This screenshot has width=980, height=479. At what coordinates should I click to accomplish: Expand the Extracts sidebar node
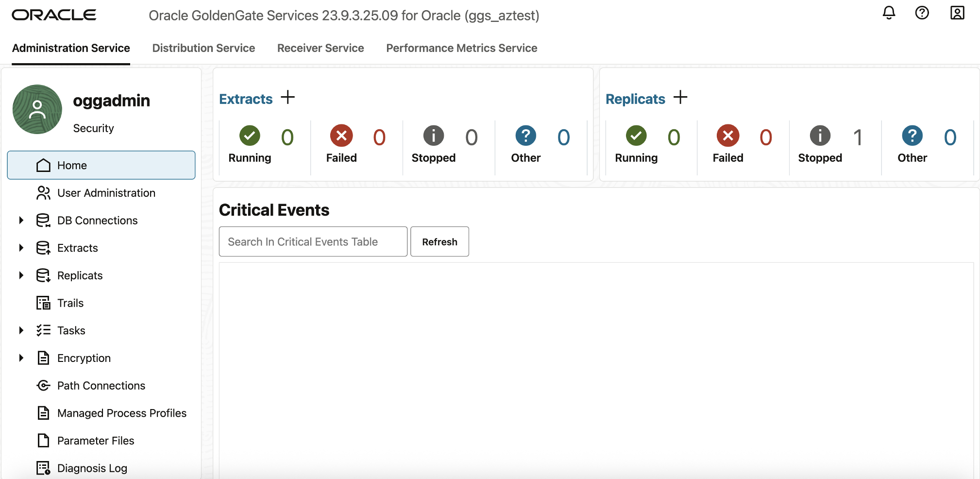pyautogui.click(x=21, y=248)
